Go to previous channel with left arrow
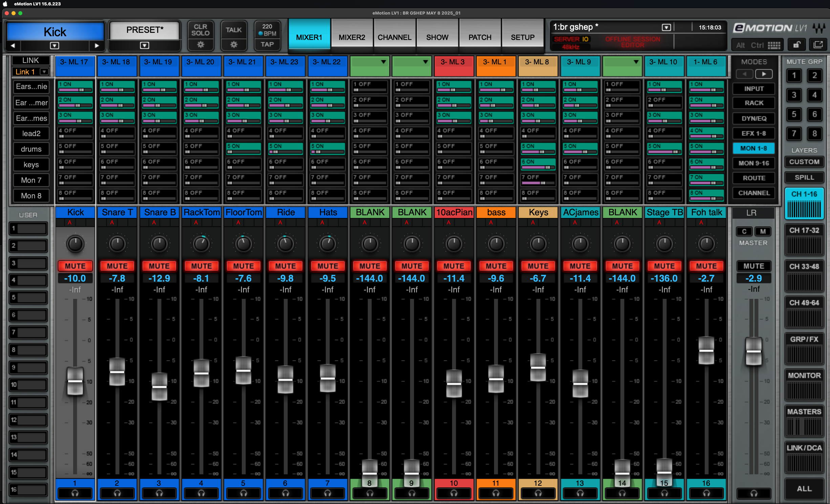Image resolution: width=830 pixels, height=504 pixels. point(13,45)
